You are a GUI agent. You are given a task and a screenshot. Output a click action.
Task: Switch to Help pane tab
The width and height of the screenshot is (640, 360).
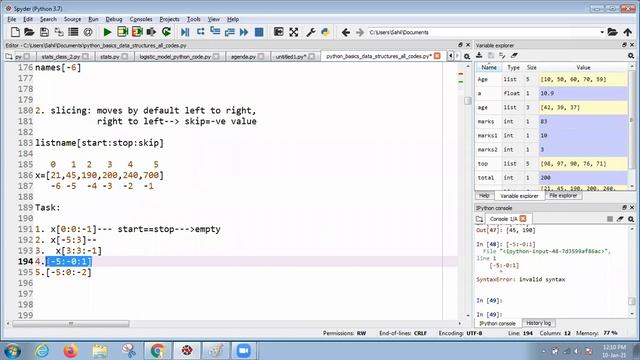[x=484, y=196]
